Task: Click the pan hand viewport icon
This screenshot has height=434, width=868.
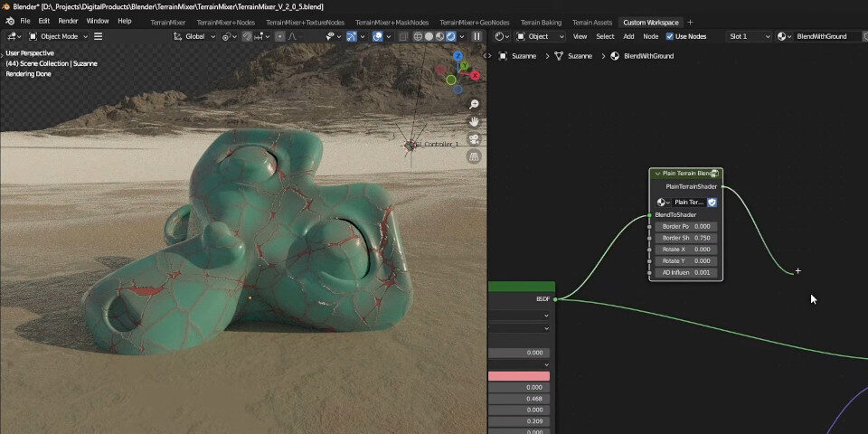Action: tap(474, 122)
